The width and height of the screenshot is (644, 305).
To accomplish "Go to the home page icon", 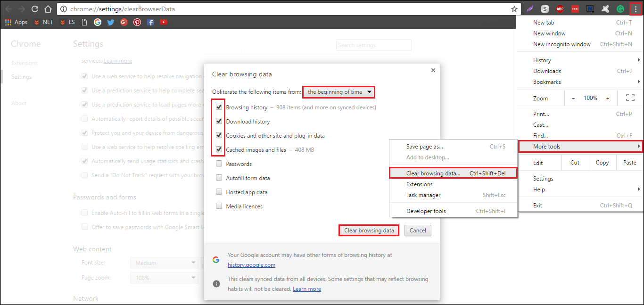I will [48, 8].
